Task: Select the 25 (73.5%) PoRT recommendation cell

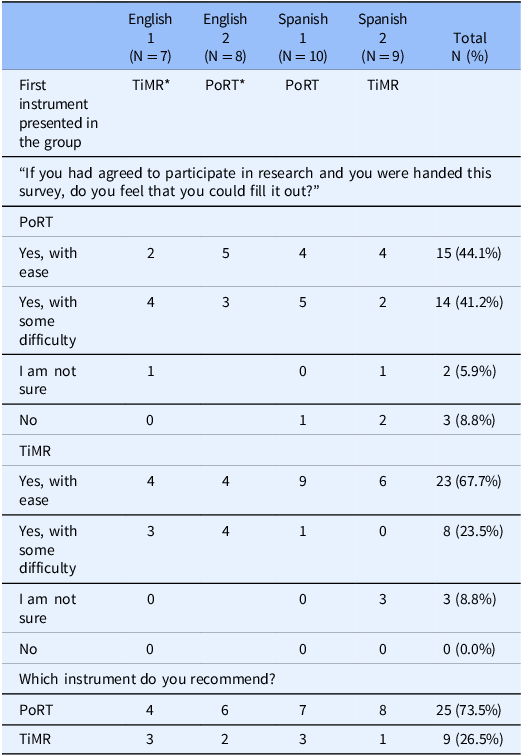Action: pos(469,710)
